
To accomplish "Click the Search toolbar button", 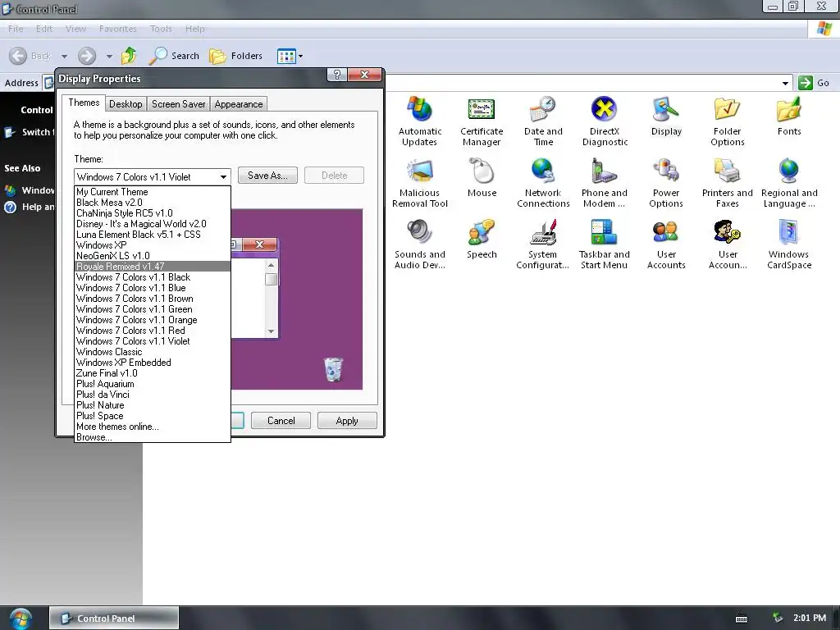I will point(174,56).
